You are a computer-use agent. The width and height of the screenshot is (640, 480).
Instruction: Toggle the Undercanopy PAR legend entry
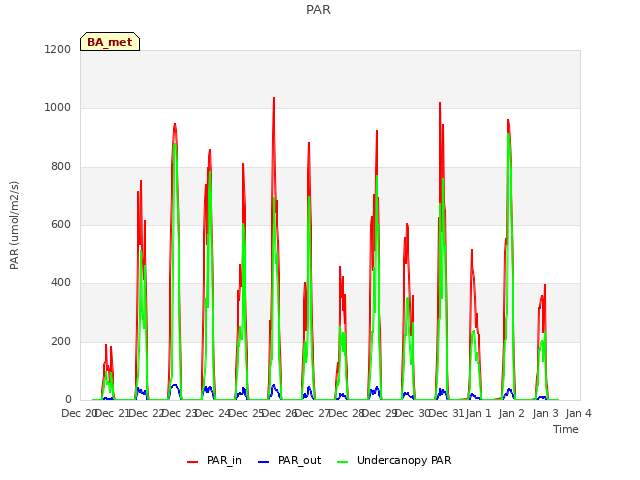(394, 460)
